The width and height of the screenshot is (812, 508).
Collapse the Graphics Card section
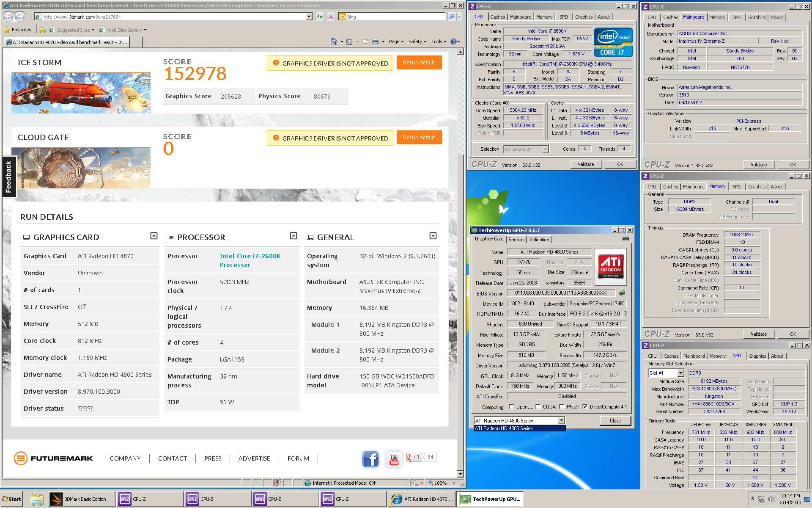154,236
